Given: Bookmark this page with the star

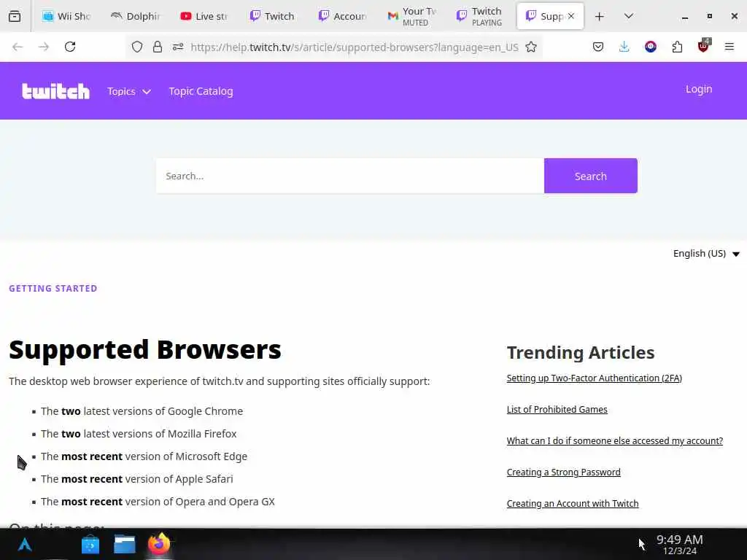Looking at the screenshot, I should click(x=531, y=47).
